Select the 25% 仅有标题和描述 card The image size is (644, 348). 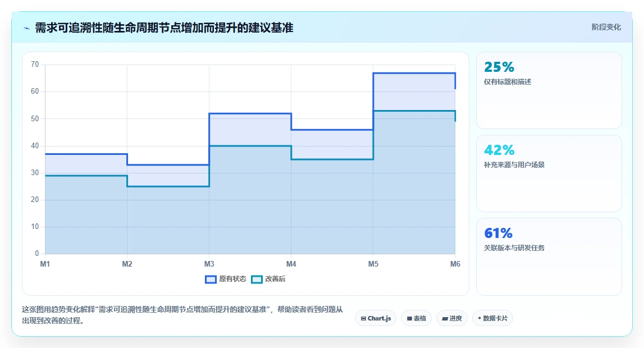pyautogui.click(x=549, y=90)
